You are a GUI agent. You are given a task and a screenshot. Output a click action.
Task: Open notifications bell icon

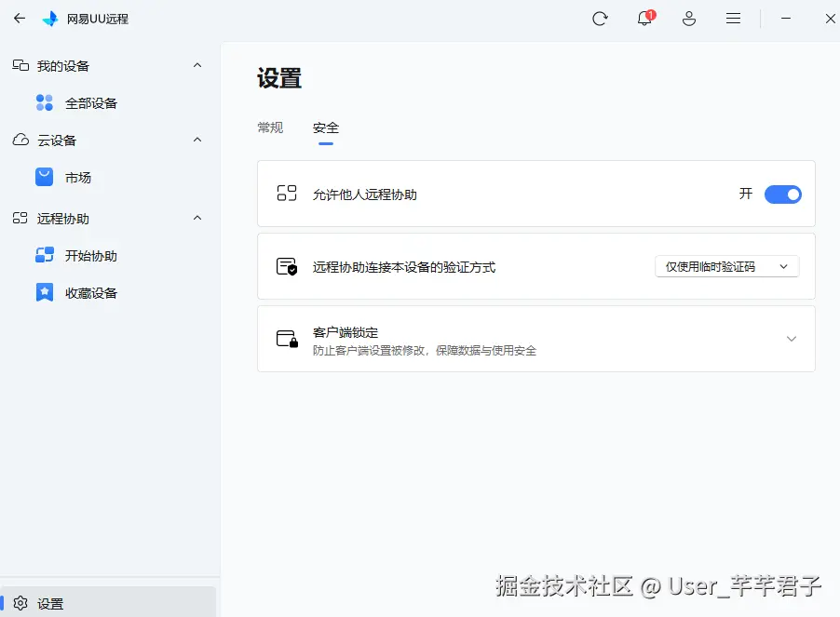(645, 19)
